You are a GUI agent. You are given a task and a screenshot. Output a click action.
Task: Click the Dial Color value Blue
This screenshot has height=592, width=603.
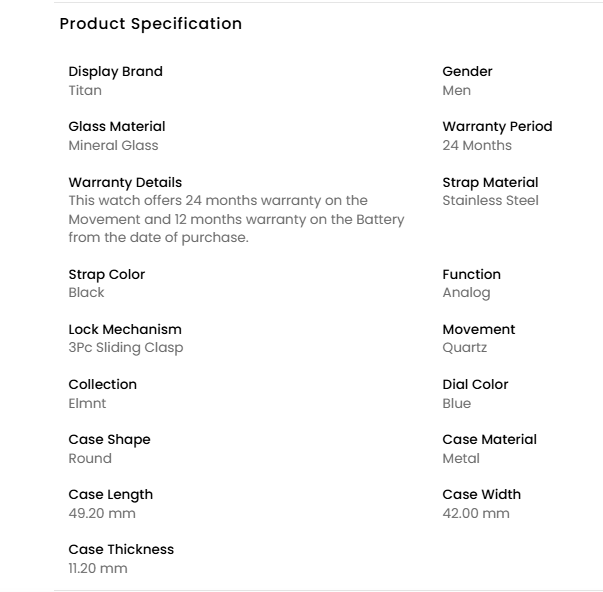click(456, 404)
